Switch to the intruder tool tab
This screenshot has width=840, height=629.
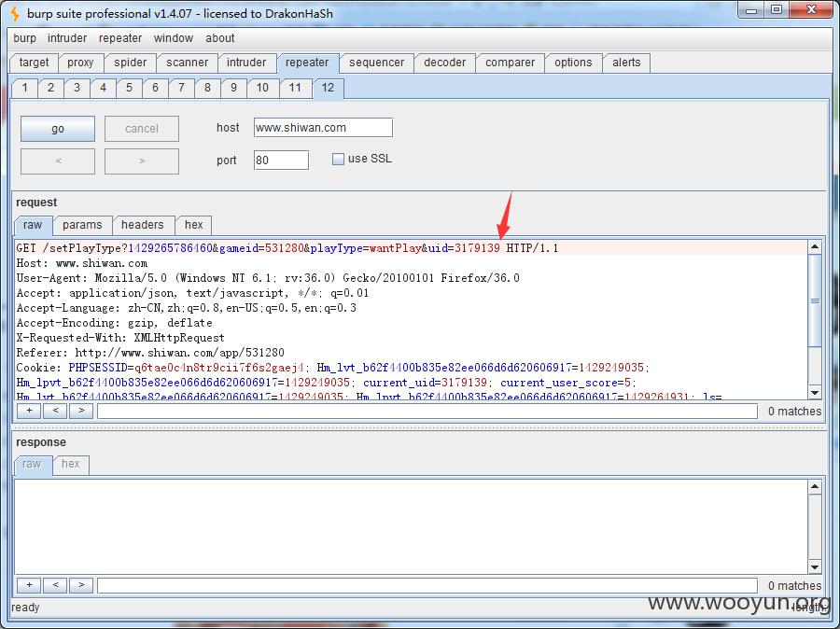tap(245, 63)
